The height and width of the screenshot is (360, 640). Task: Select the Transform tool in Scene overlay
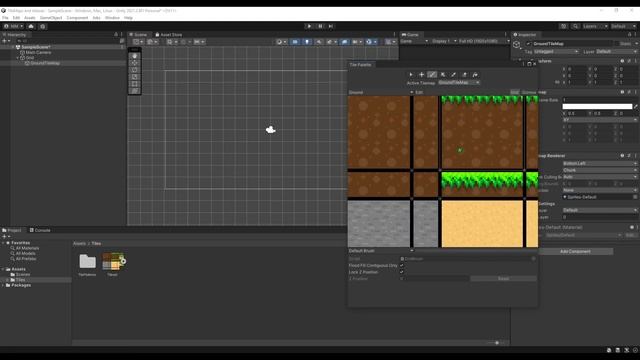click(x=135, y=91)
